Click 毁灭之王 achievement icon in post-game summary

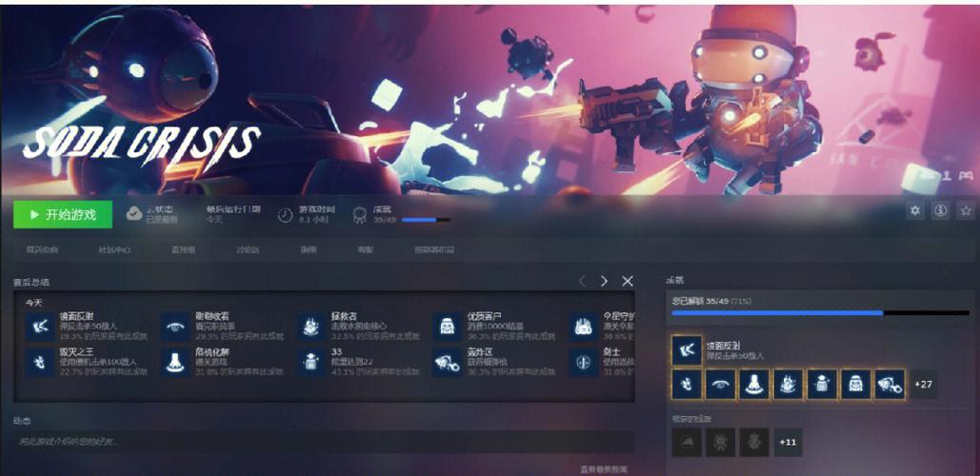40,363
